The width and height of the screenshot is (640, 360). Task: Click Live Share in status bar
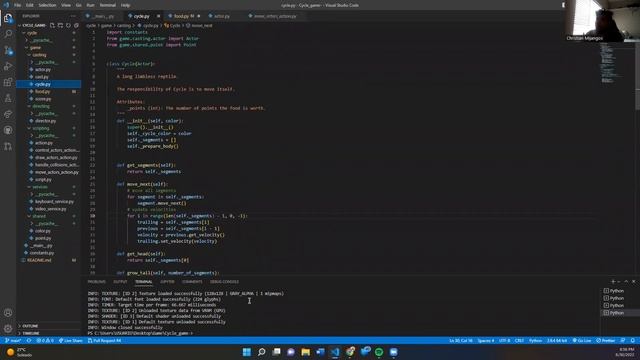(71, 340)
